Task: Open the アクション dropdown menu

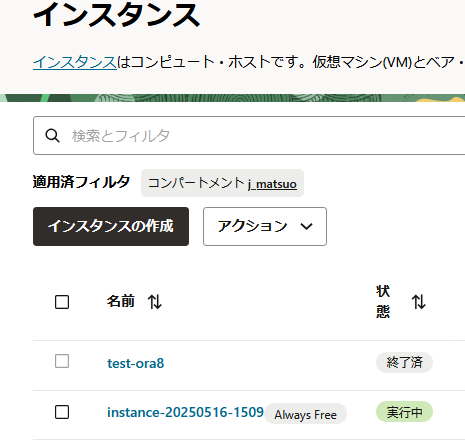Action: click(265, 226)
